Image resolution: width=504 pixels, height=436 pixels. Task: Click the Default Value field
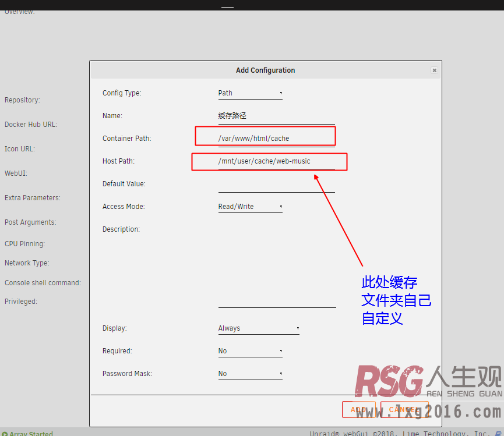click(x=276, y=185)
